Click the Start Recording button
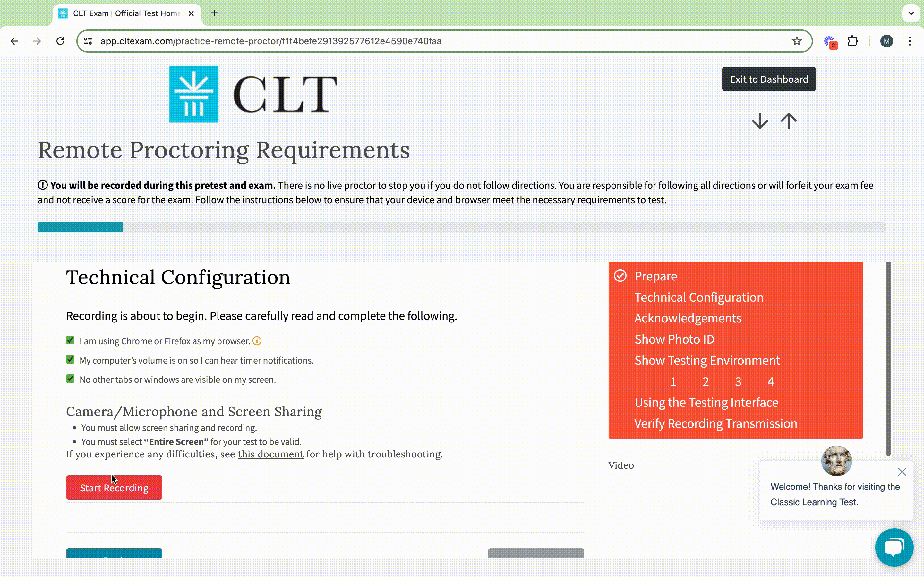The width and height of the screenshot is (924, 577). tap(114, 488)
